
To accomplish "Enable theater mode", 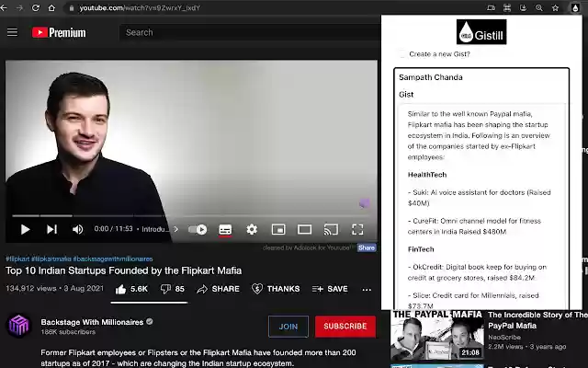I will click(x=304, y=229).
